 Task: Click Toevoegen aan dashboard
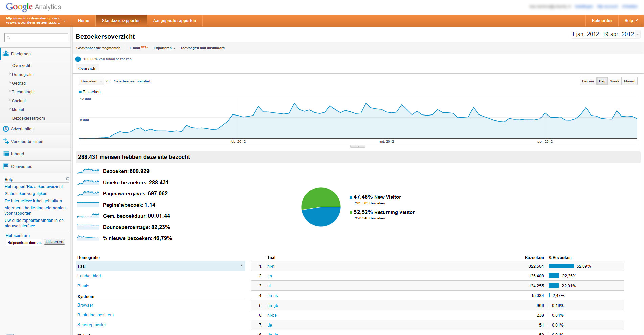click(x=202, y=48)
